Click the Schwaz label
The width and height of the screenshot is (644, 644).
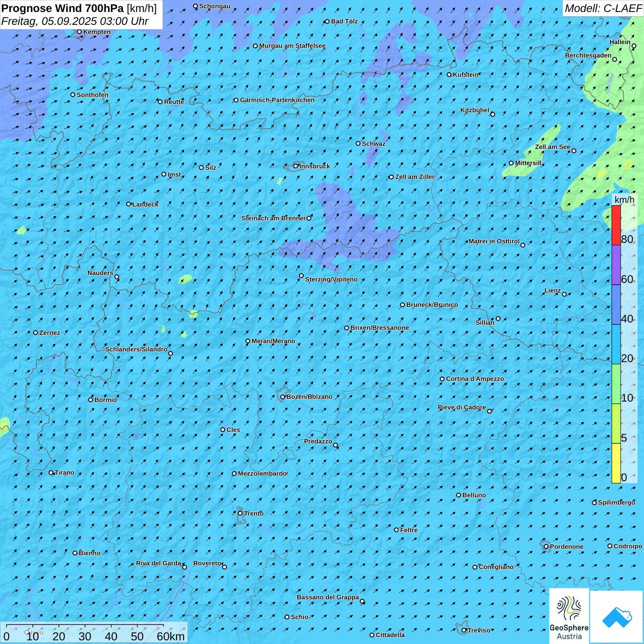(x=374, y=144)
